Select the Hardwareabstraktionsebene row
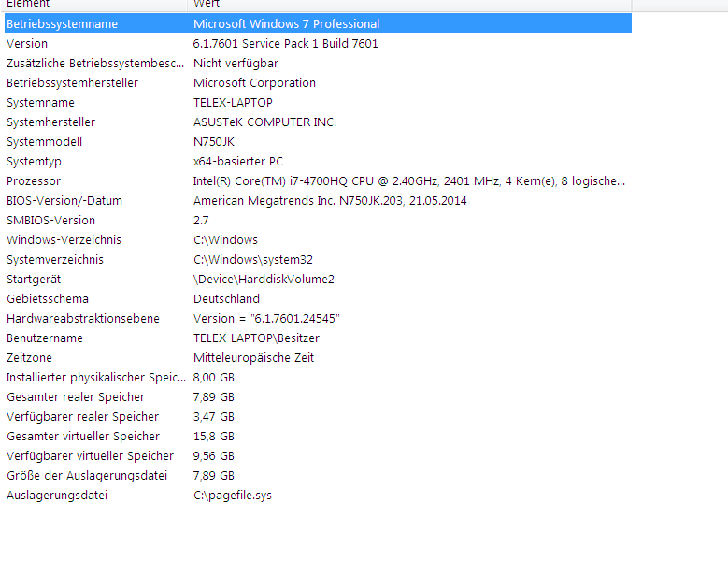The image size is (728, 575). [318, 319]
